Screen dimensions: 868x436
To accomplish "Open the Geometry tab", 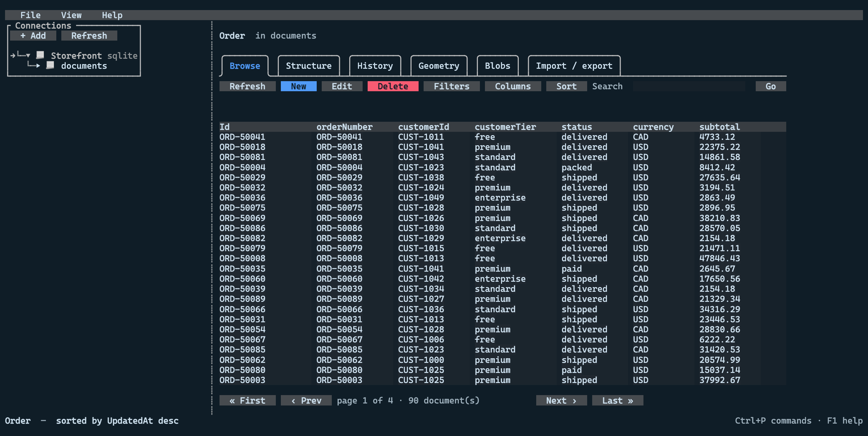I will [439, 66].
